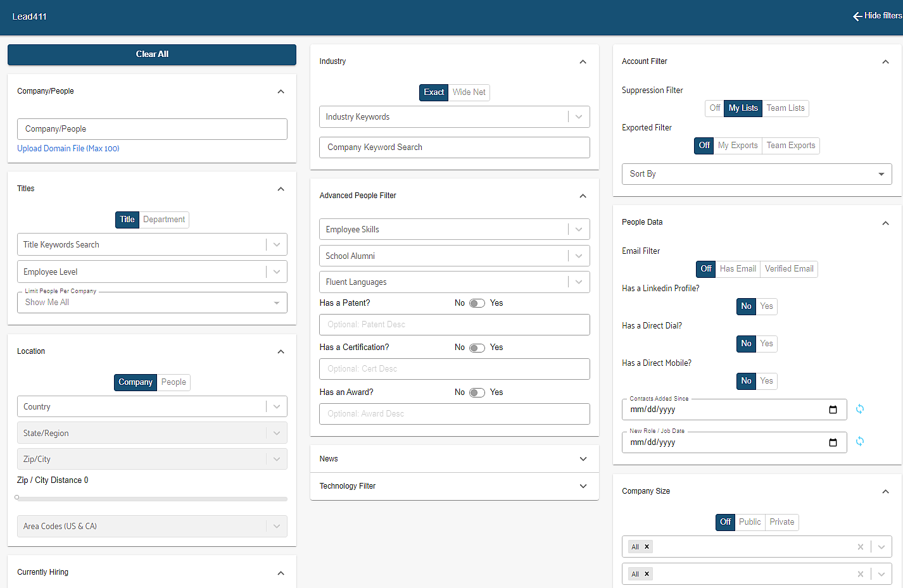The image size is (903, 588).
Task: Open the calendar icon in New Role / Job Date field
Action: [833, 442]
